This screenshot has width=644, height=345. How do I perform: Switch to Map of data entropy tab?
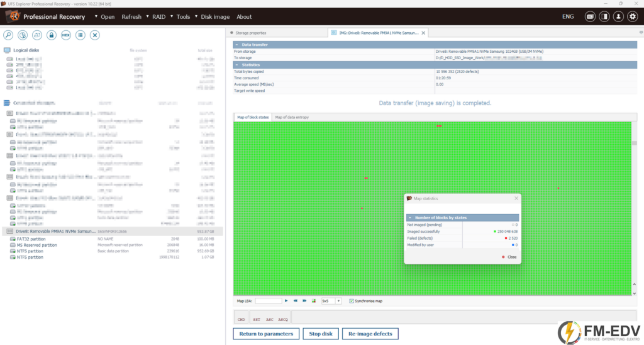[292, 117]
